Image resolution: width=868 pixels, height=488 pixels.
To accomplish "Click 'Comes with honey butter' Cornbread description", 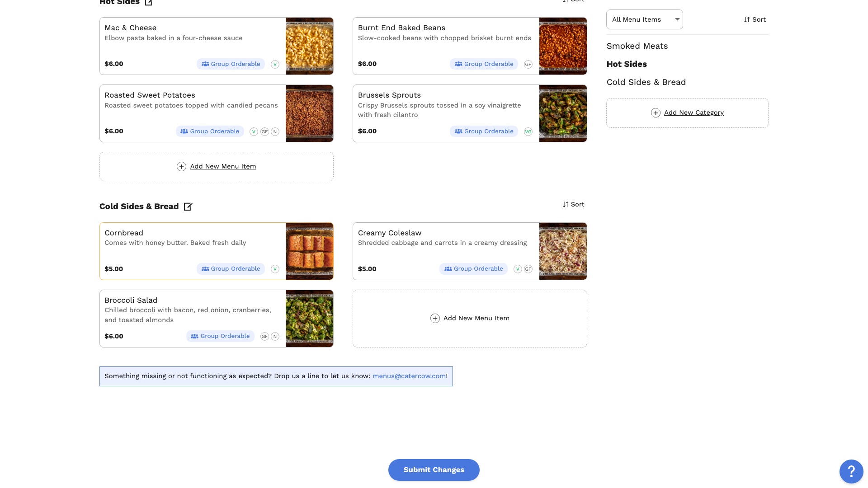I will pos(175,243).
